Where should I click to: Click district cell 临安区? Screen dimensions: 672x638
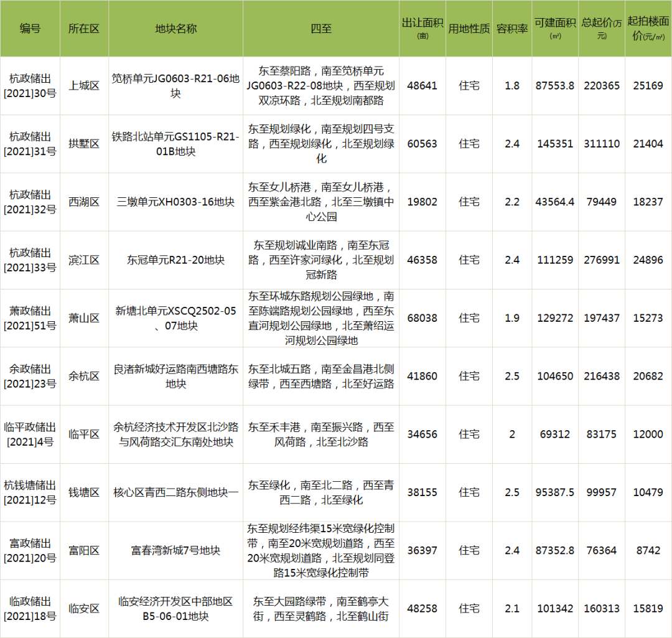pos(84,608)
